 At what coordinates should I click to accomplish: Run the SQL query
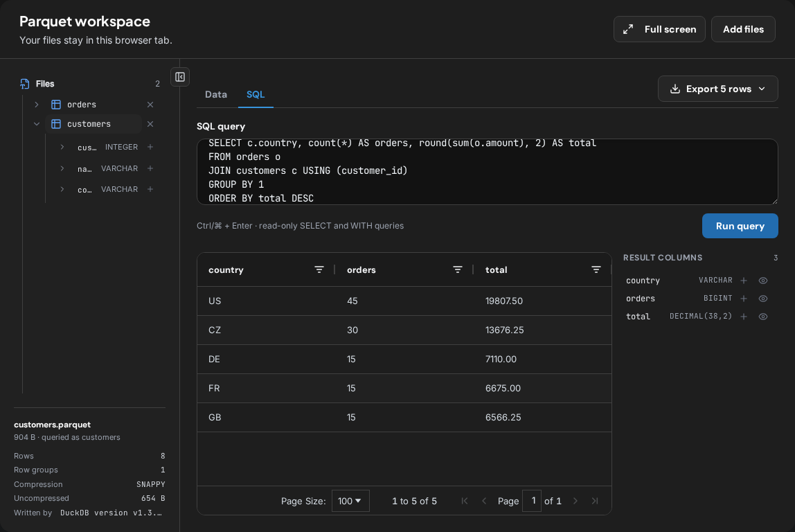[740, 226]
